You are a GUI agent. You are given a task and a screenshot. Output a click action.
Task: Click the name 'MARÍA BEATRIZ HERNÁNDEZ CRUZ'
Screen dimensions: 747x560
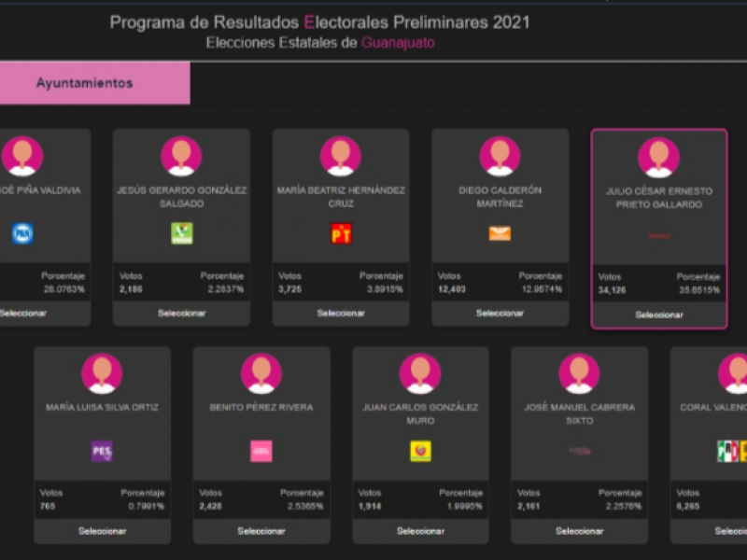tap(341, 197)
